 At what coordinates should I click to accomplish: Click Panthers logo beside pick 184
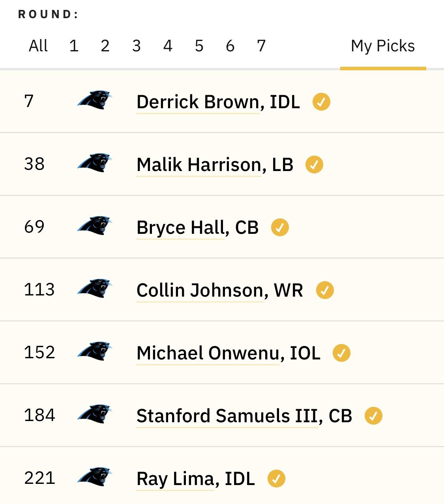[x=94, y=414]
